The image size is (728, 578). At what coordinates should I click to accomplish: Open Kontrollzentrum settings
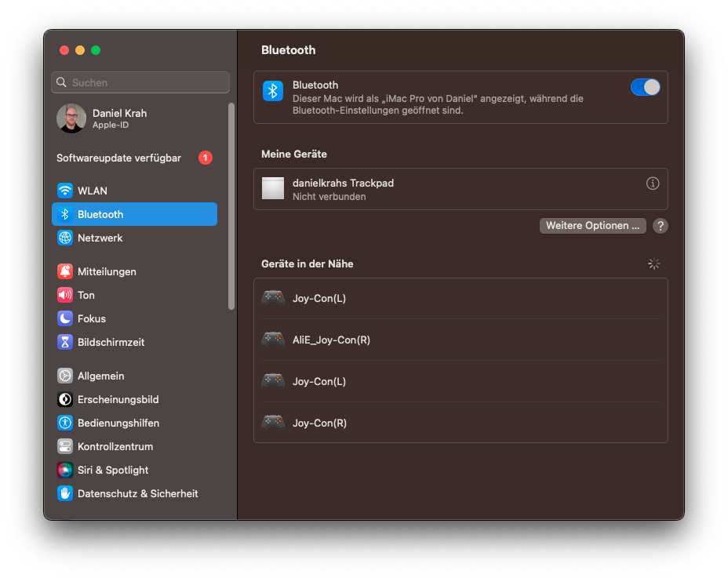tap(134, 446)
